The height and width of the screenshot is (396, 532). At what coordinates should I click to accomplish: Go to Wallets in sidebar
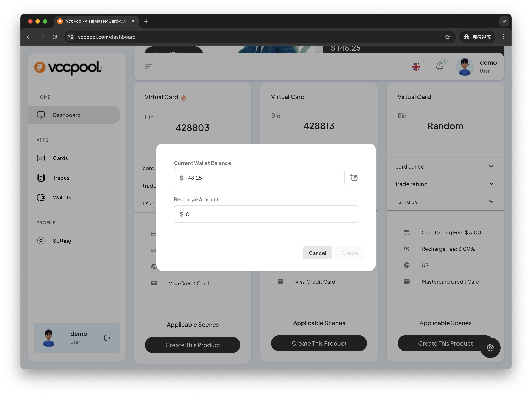[x=62, y=197]
